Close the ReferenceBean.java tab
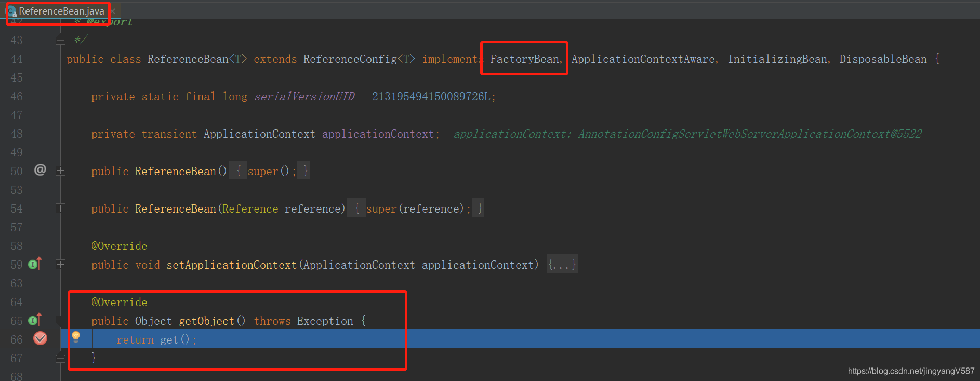 pos(113,11)
